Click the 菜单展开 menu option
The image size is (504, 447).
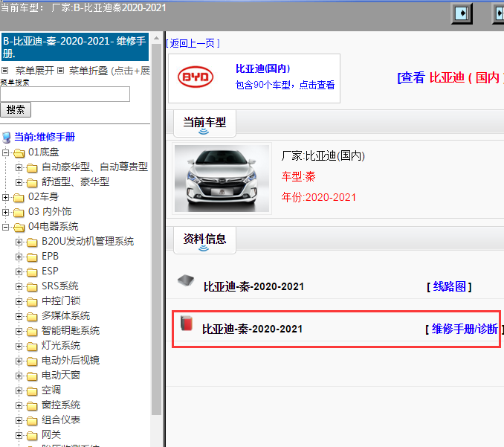pos(35,71)
